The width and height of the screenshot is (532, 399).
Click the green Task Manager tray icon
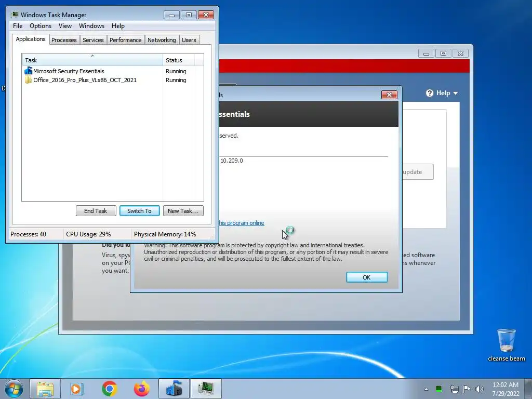(x=438, y=389)
